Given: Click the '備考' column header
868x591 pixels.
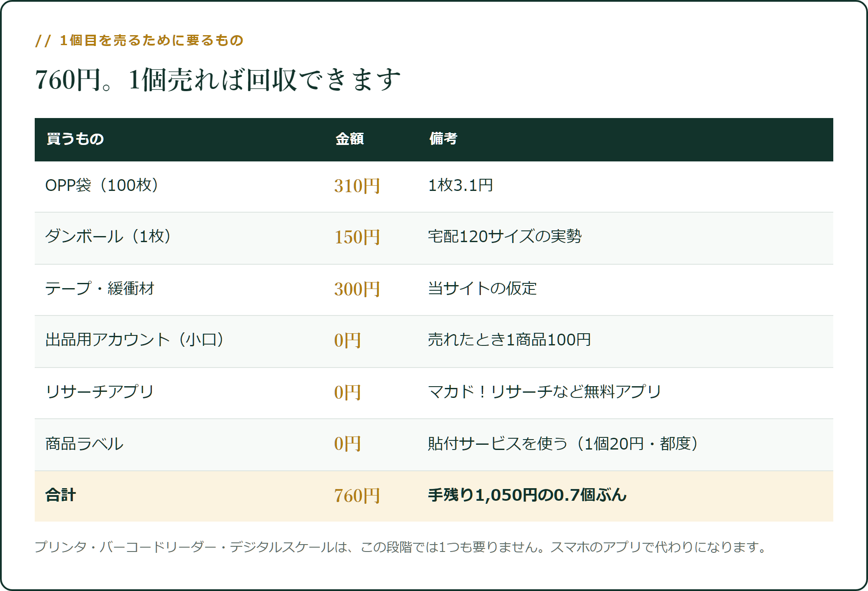Looking at the screenshot, I should coord(443,139).
